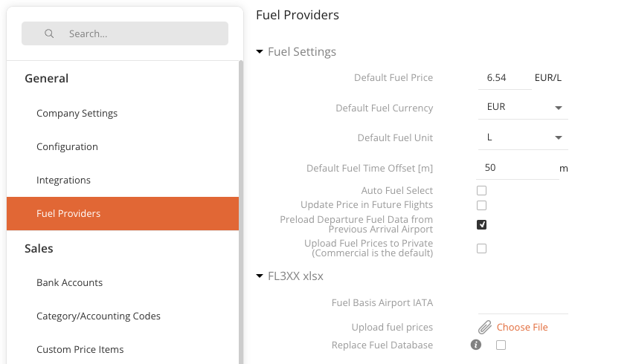The height and width of the screenshot is (364, 633).
Task: Check Upload Fuel Prices to Private box
Action: pyautogui.click(x=481, y=248)
